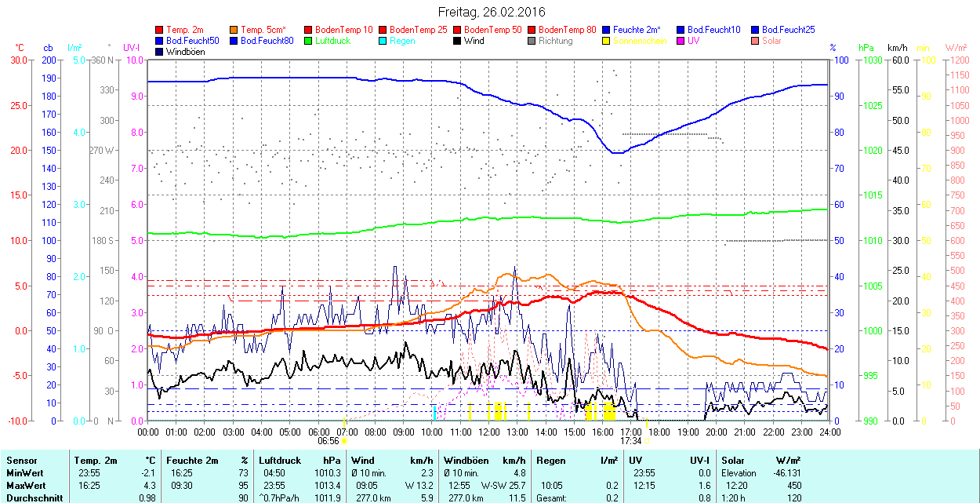Click the 17:34 sunset time marker

pos(630,441)
